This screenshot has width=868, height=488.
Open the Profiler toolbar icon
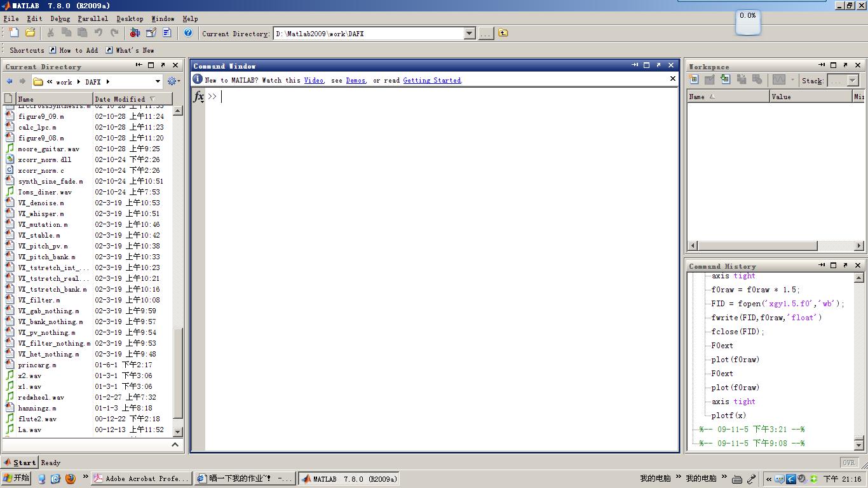pyautogui.click(x=167, y=33)
